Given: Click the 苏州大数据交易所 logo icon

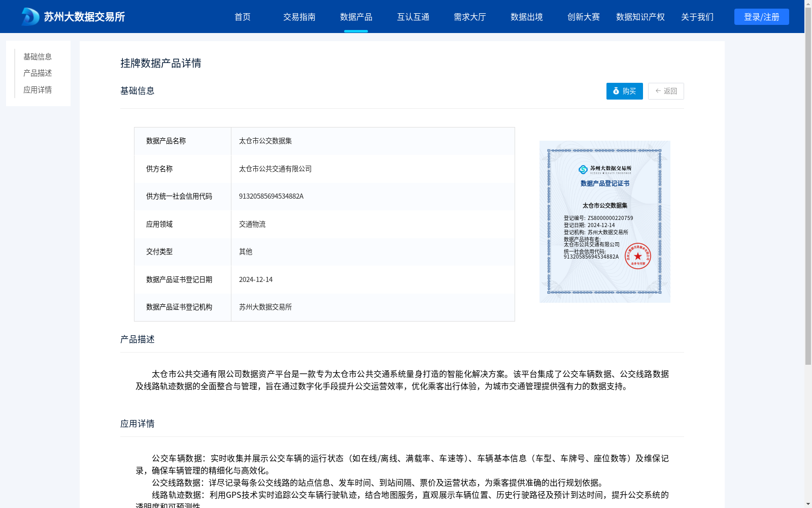Looking at the screenshot, I should 30,17.
